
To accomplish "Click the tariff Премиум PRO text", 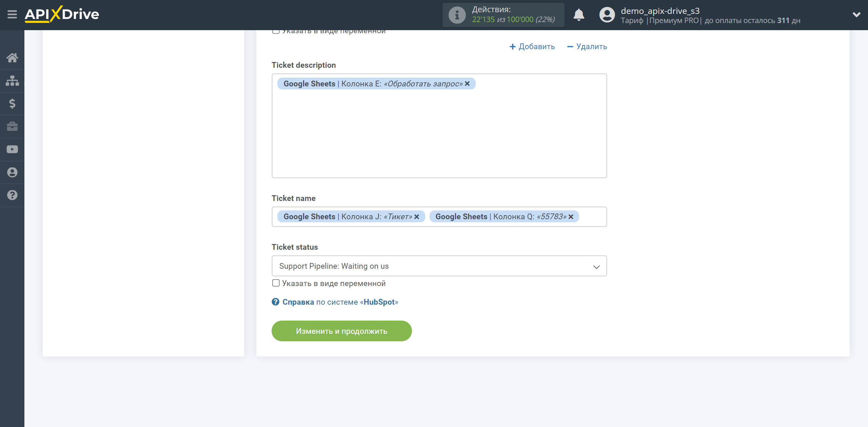I will pos(674,20).
